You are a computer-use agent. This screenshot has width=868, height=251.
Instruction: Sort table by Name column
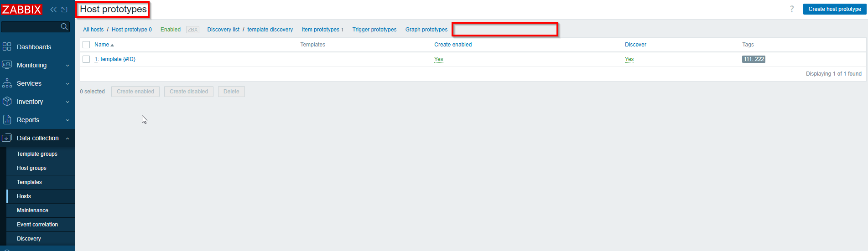pos(102,45)
